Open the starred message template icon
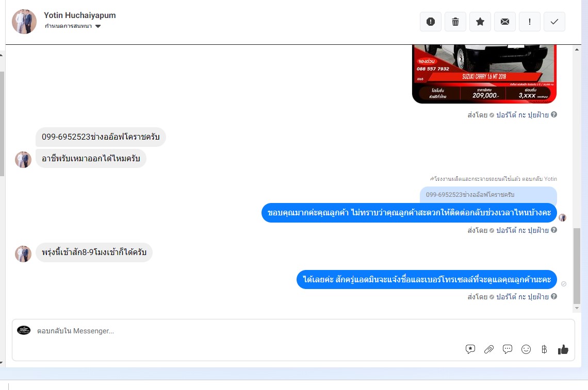The width and height of the screenshot is (588, 390). (x=470, y=349)
